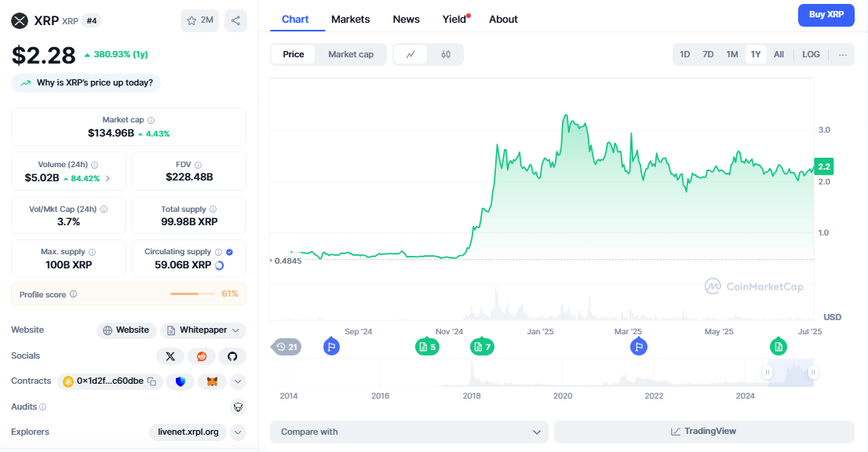
Task: Click the history marker labeled 21
Action: click(x=286, y=347)
